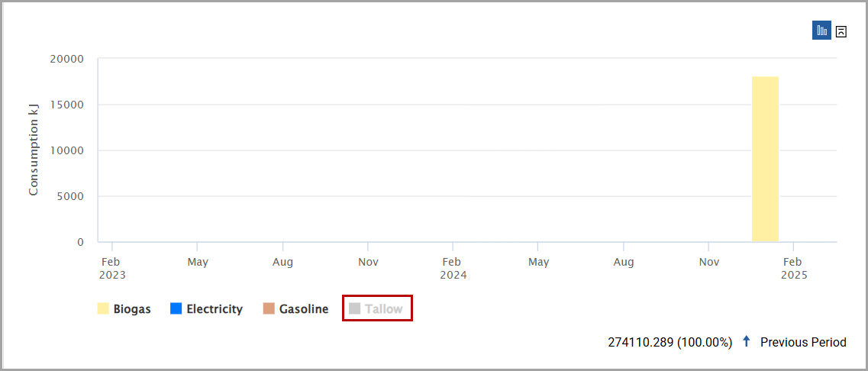This screenshot has height=371, width=868.
Task: Click the 274110.289 (100.00%) value
Action: 670,342
